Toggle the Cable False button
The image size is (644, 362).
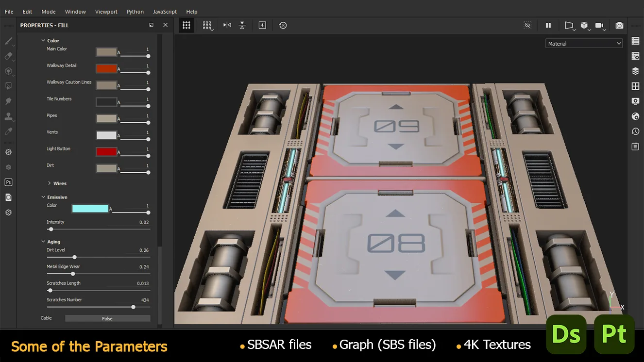click(x=107, y=319)
